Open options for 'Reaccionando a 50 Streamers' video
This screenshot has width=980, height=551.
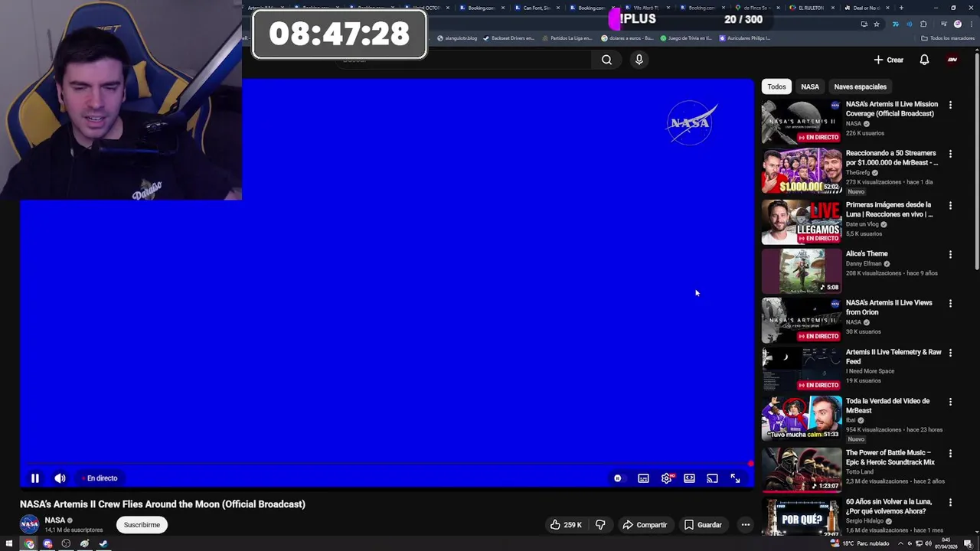pyautogui.click(x=950, y=154)
